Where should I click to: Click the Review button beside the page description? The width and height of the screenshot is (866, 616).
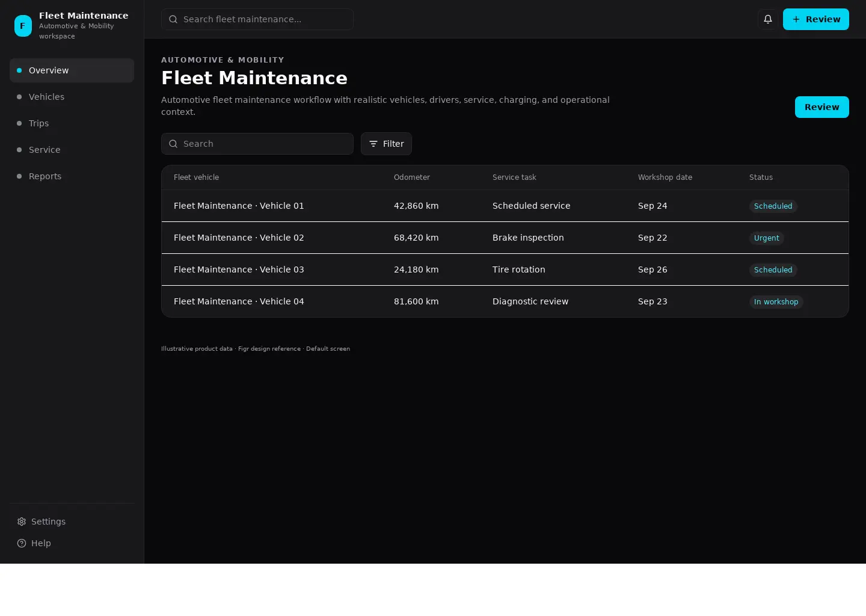(821, 107)
